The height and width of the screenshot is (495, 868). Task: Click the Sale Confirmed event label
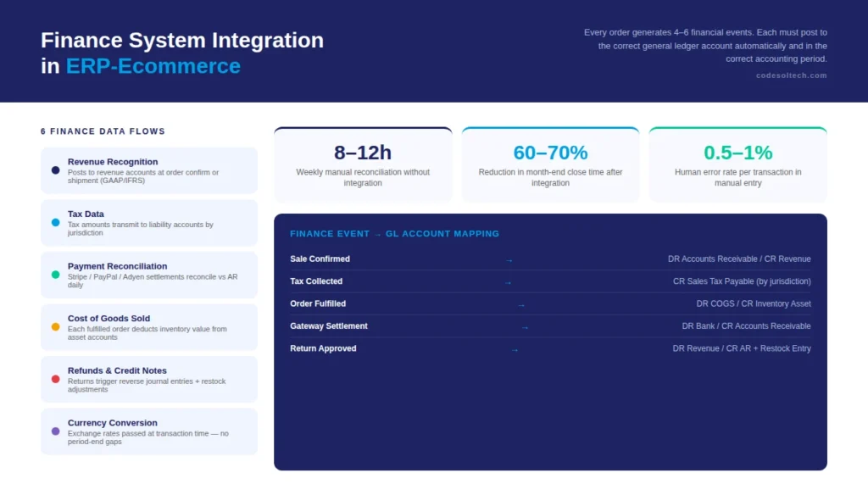click(x=320, y=259)
